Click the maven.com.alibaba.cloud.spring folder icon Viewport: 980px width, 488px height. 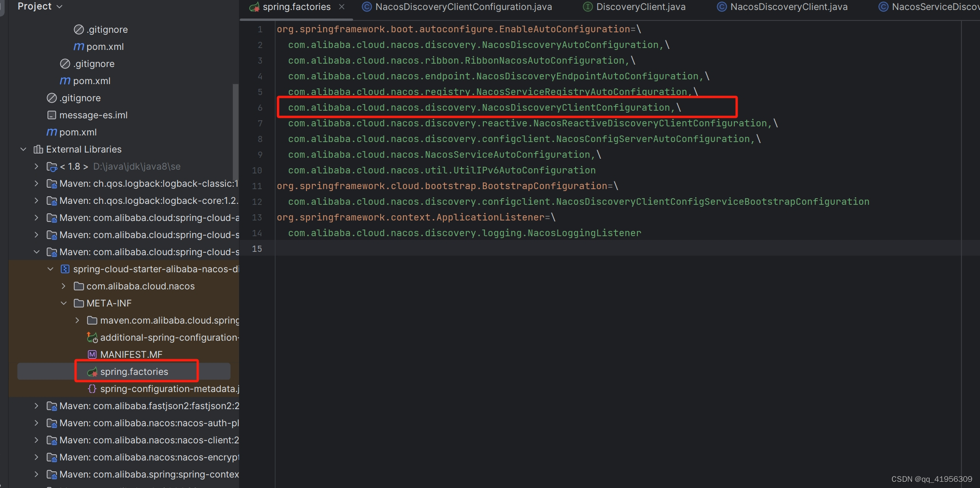click(92, 320)
